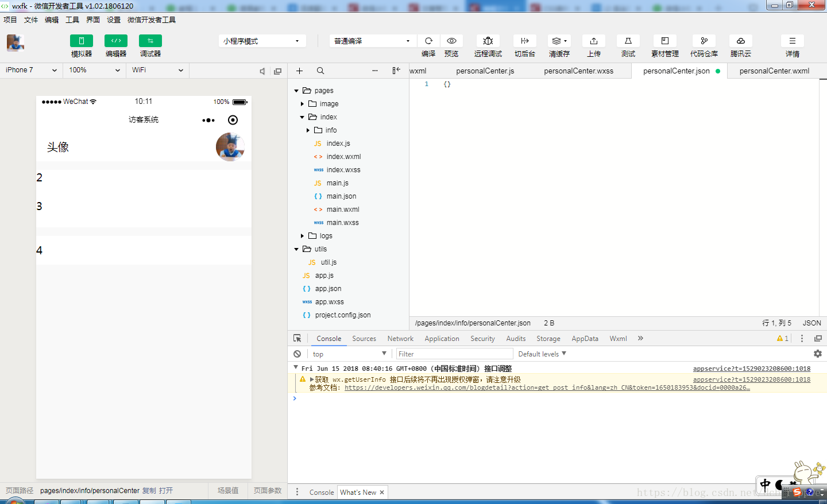Toggle the debugger panel button
The height and width of the screenshot is (504, 827).
coord(150,41)
